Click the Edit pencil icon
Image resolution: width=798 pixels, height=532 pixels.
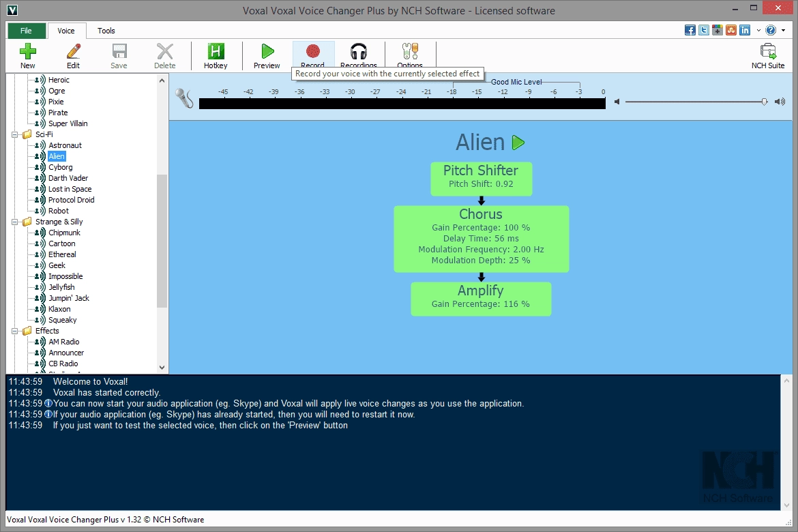click(x=73, y=51)
